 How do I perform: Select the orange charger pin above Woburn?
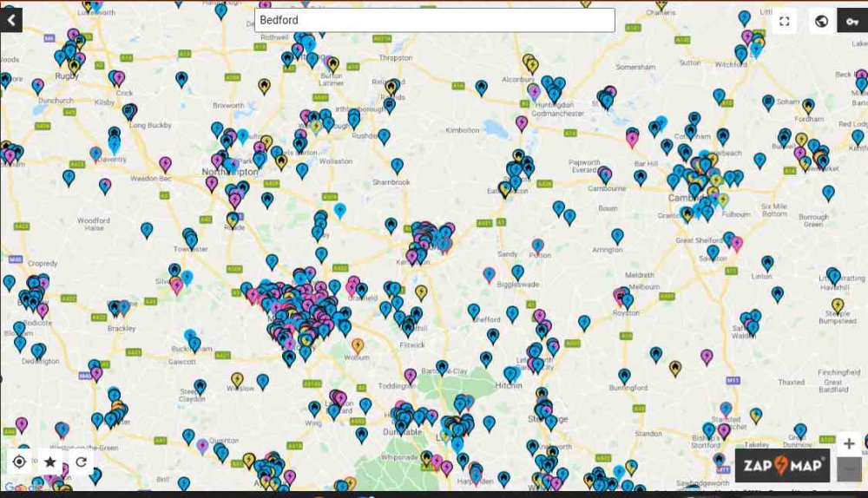click(x=358, y=346)
